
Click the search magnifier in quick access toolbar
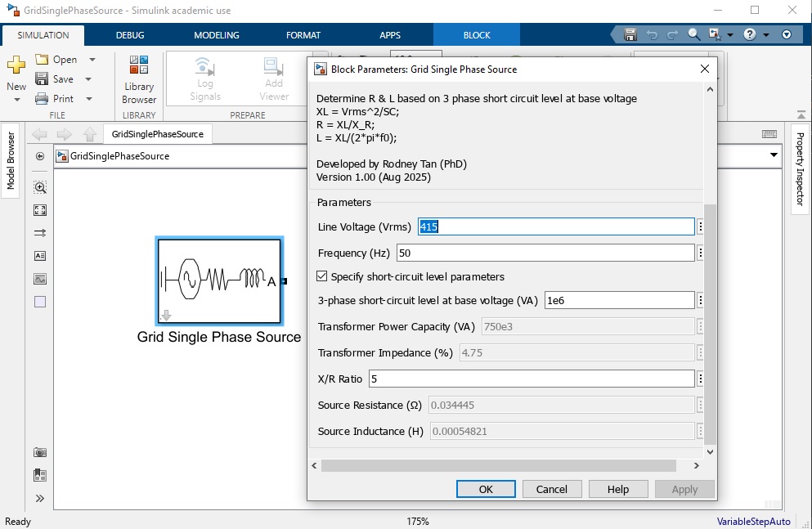tap(694, 35)
